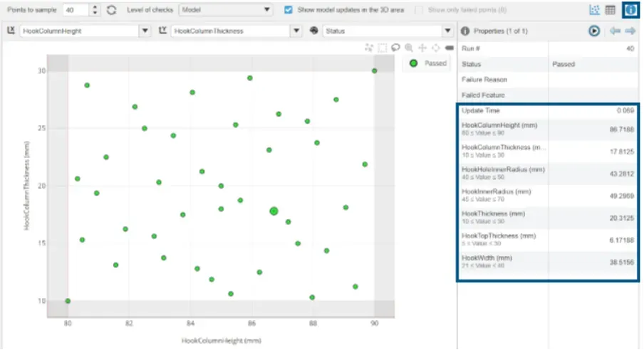Select the box selection tool on chart
Screen dimensions: 644x350
click(382, 48)
